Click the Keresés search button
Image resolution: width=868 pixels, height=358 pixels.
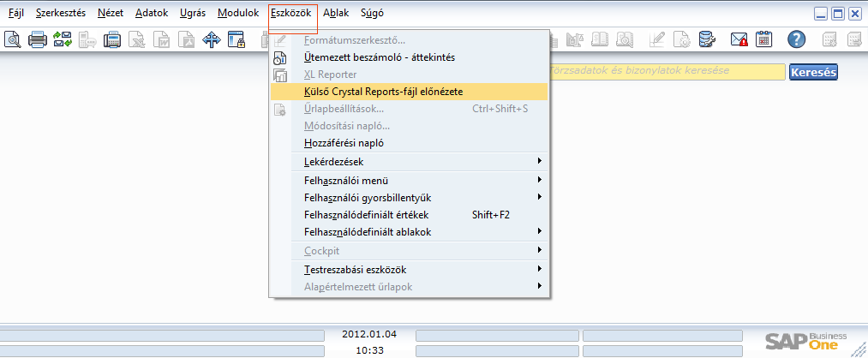click(x=813, y=73)
